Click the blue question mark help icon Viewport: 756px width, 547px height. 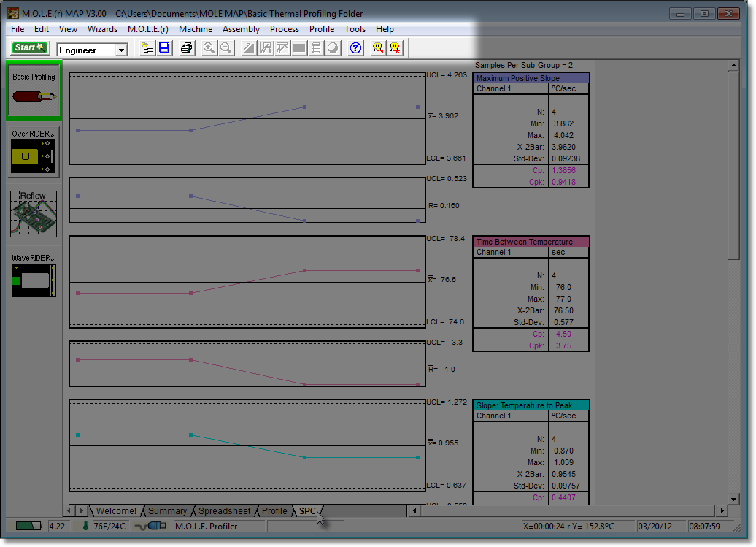[355, 48]
